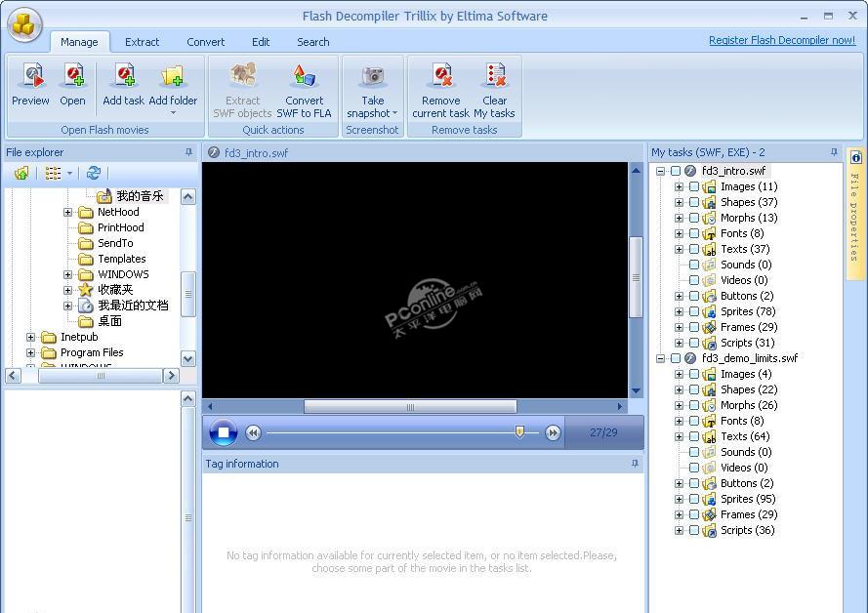Image resolution: width=868 pixels, height=613 pixels.
Task: Switch to the Convert tab
Action: coord(206,42)
